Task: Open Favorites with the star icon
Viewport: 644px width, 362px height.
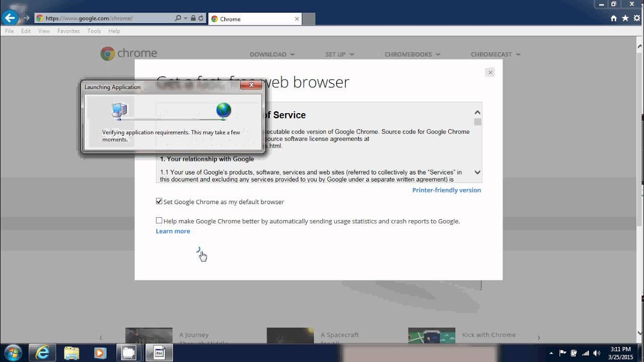Action: [625, 18]
